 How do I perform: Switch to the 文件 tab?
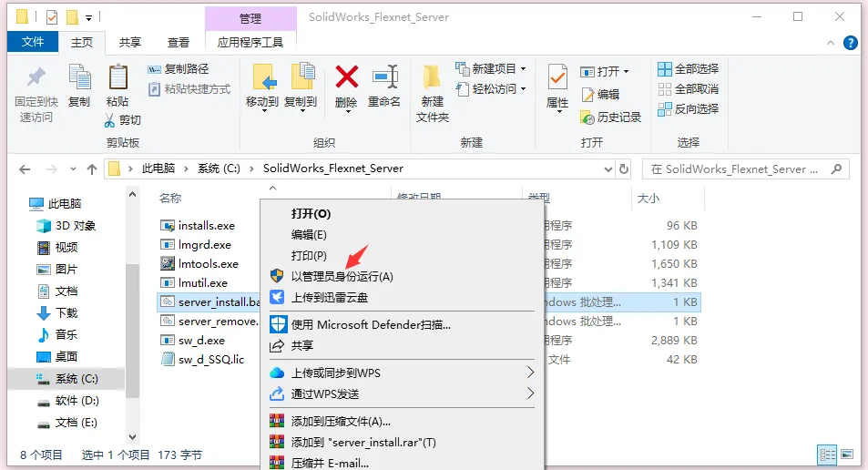tap(33, 42)
